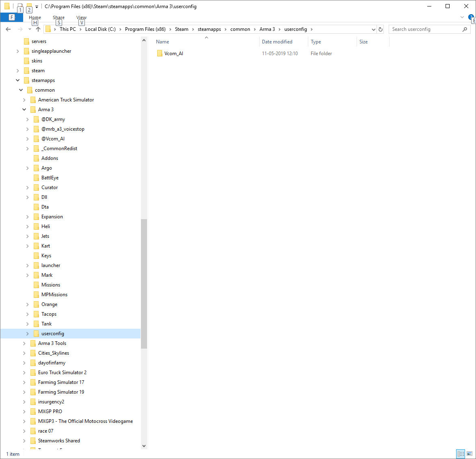This screenshot has height=459, width=476.
Task: Select Cities_Skylines folder in tree
Action: pyautogui.click(x=54, y=353)
